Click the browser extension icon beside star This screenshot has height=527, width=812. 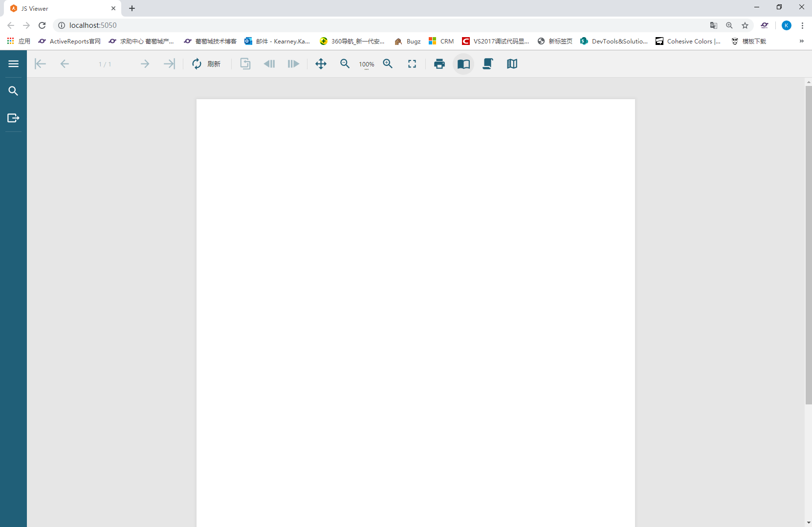point(765,25)
